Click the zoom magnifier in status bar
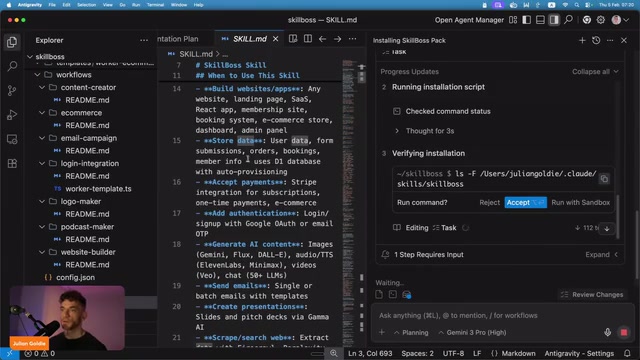This screenshot has width=640, height=360. tap(333, 353)
